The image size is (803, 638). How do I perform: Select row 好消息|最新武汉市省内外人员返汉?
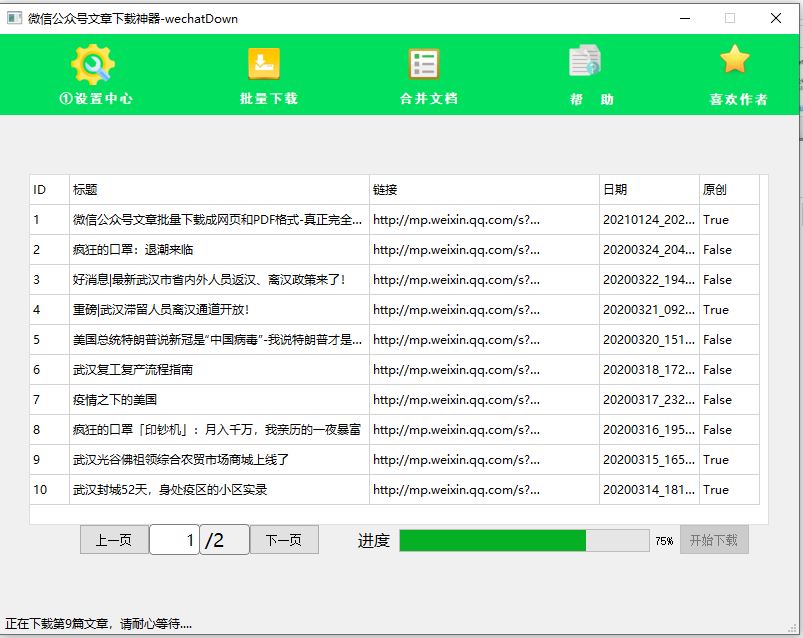pyautogui.click(x=394, y=280)
